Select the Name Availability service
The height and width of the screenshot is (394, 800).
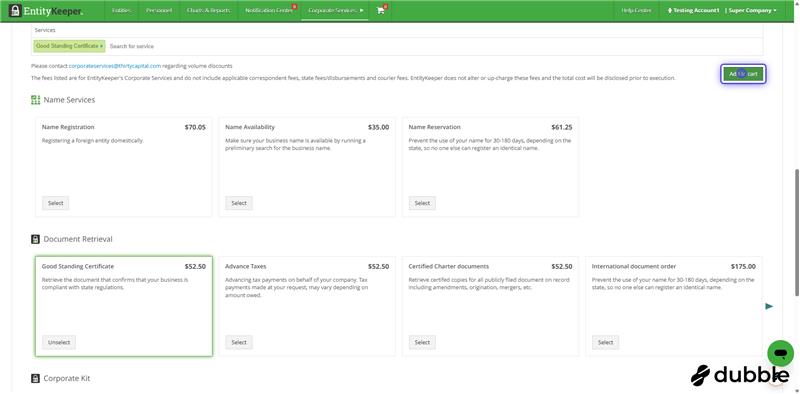point(239,203)
